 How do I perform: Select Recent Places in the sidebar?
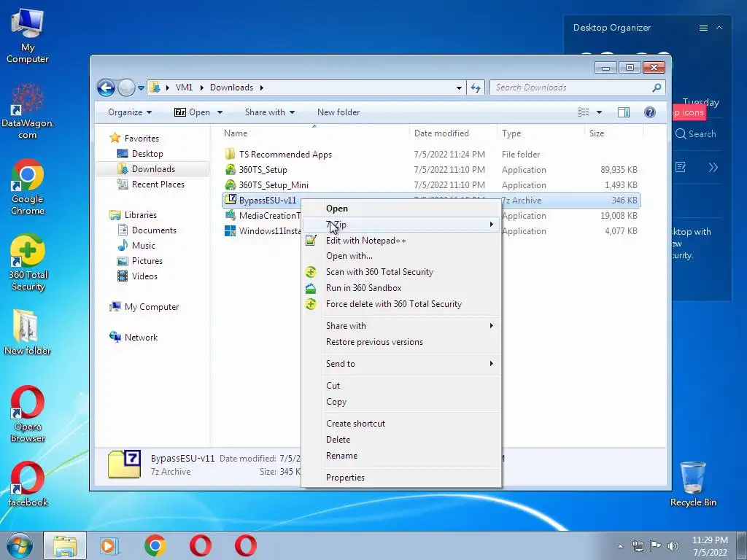coord(158,184)
